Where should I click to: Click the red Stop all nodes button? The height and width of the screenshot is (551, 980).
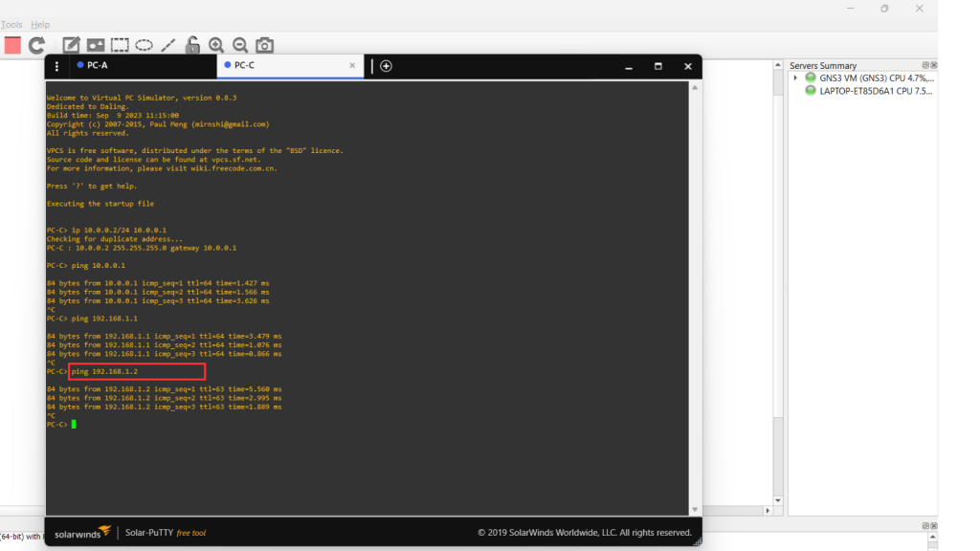(12, 45)
